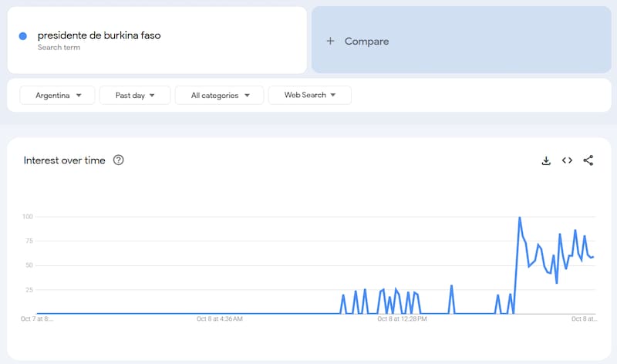This screenshot has width=617, height=364.
Task: Click the plus icon beside Compare
Action: click(331, 41)
